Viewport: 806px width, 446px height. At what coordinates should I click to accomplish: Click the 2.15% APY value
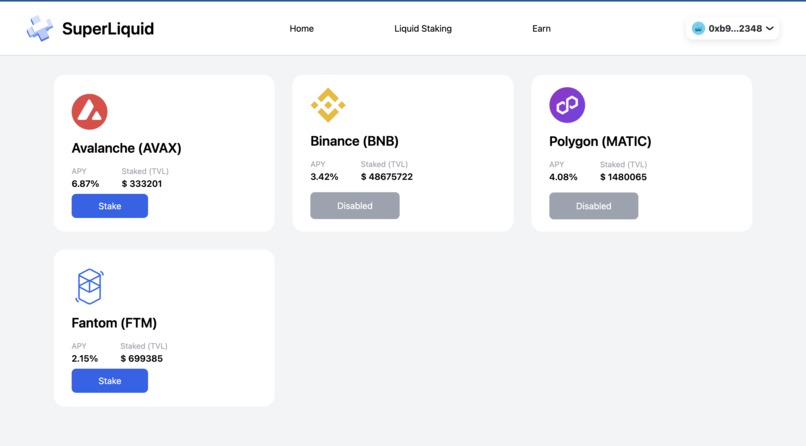click(x=85, y=359)
